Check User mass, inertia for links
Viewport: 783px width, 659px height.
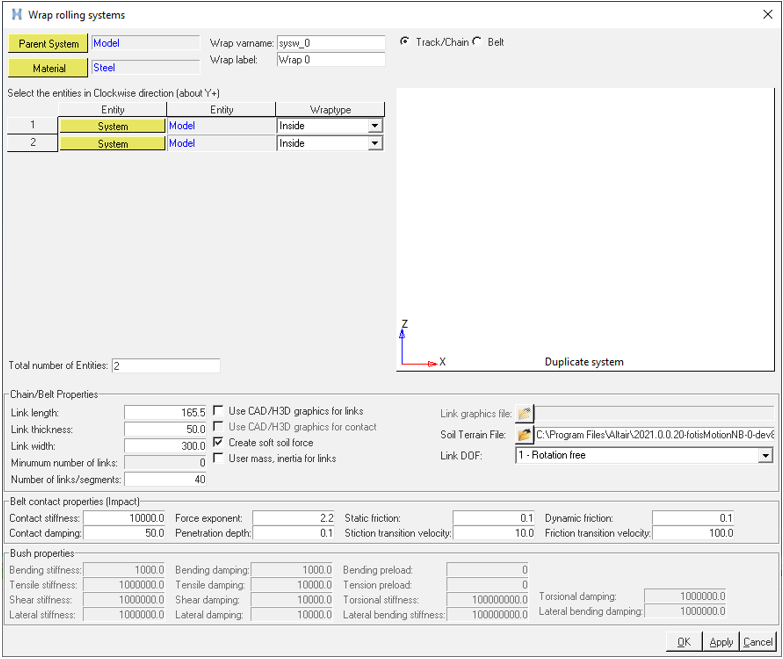tap(219, 458)
